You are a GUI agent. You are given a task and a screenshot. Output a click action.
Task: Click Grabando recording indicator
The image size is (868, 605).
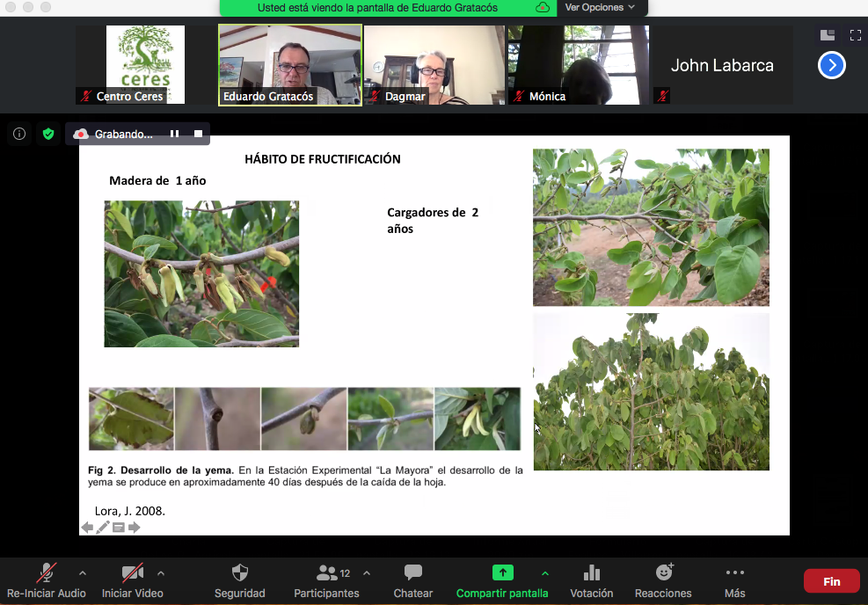(113, 134)
